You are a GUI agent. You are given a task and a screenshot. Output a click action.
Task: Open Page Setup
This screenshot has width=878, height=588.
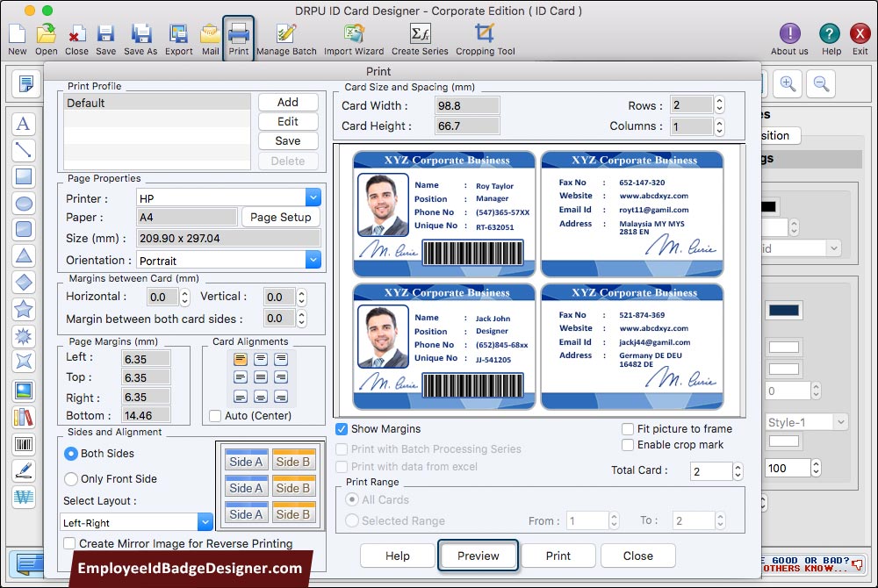pos(281,217)
